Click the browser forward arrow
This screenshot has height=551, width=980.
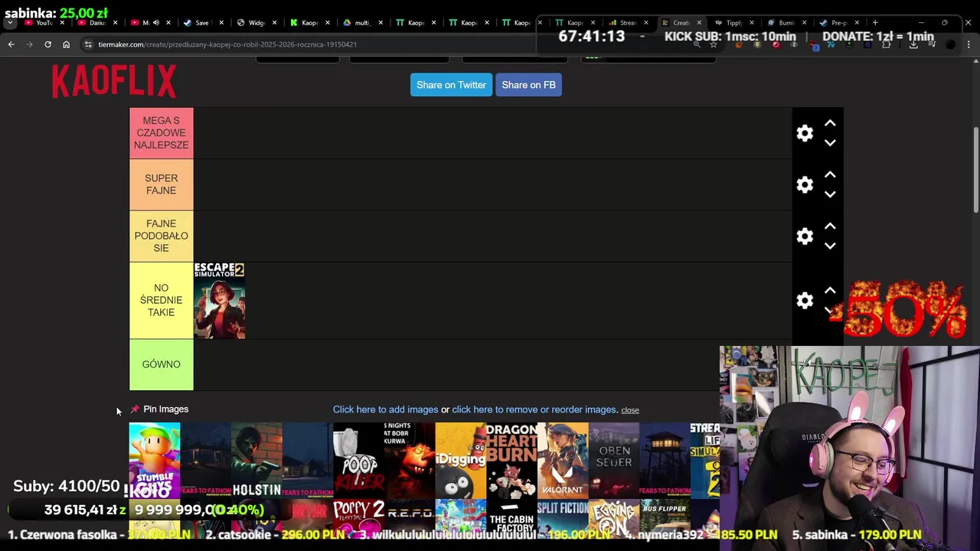coord(29,44)
